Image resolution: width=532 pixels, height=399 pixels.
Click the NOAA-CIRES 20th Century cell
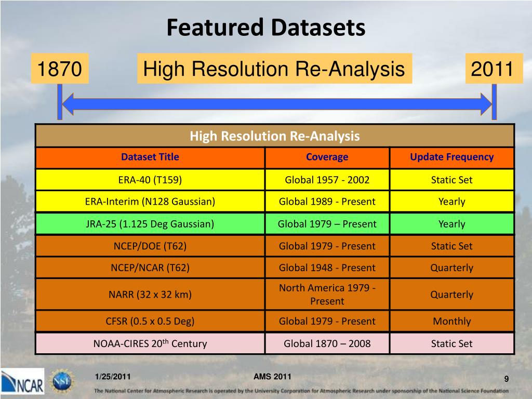tap(150, 344)
